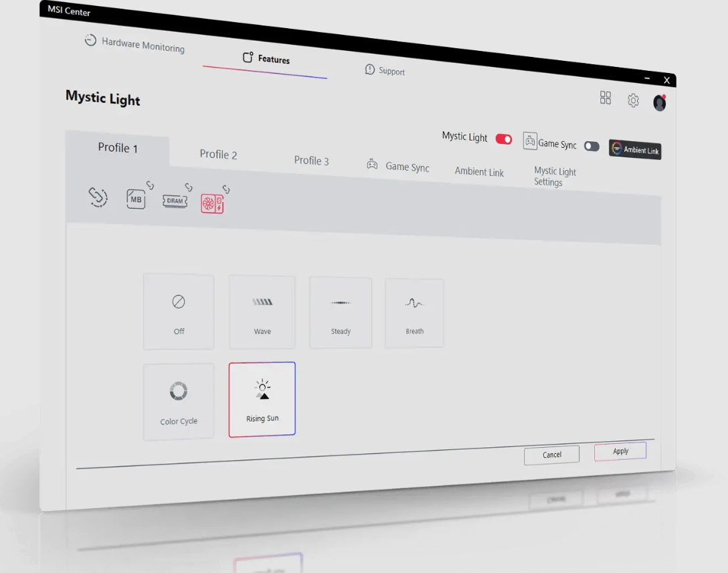Viewport: 728px width, 573px height.
Task: Click the Cancel button
Action: pos(551,455)
